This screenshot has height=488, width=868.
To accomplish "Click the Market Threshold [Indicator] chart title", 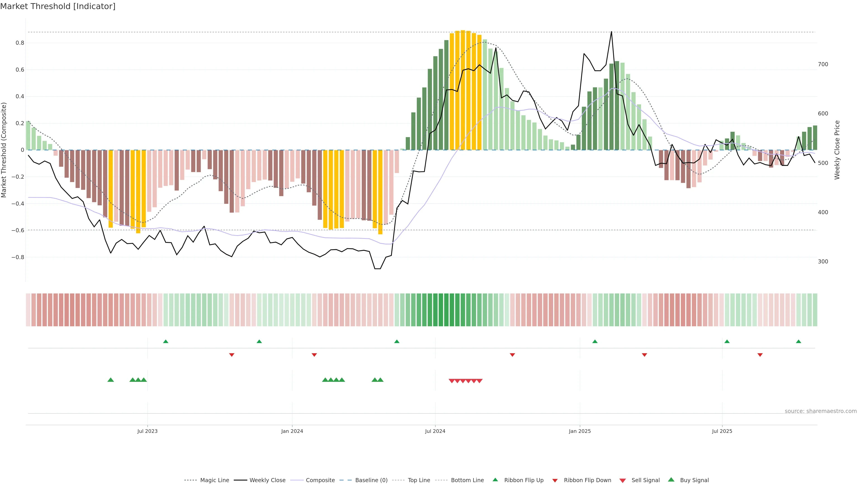I will click(x=58, y=6).
